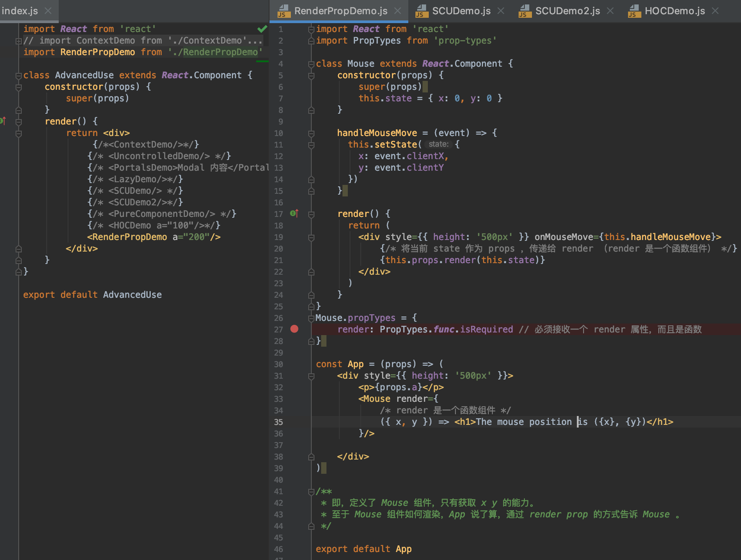Screen dimensions: 741x560
Task: Click the override gutter icon on line 17
Action: (x=294, y=214)
